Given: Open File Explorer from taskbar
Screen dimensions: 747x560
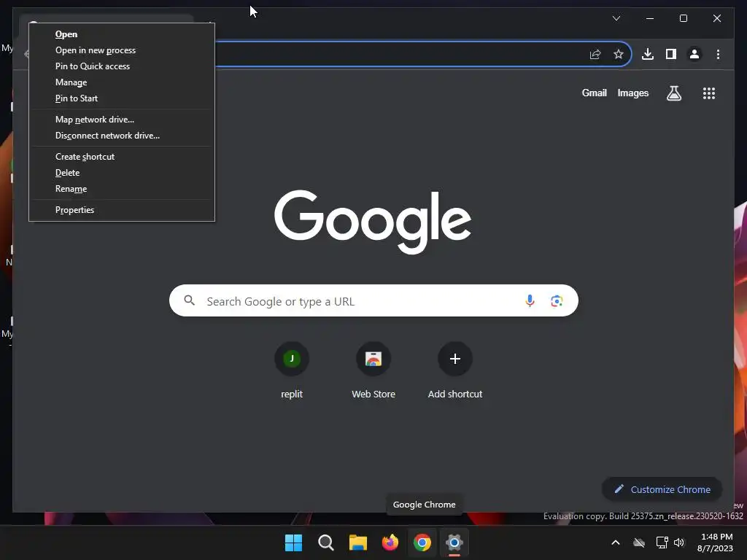Looking at the screenshot, I should point(357,542).
